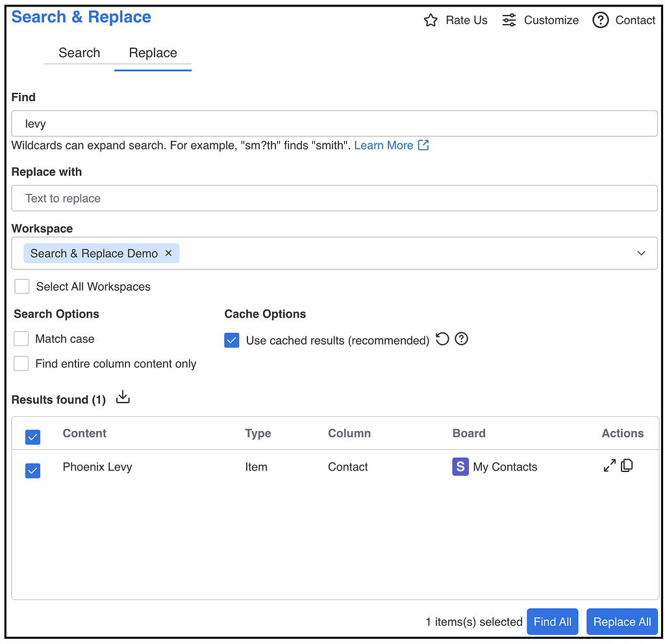Screen dimensions: 665x644
Task: Toggle Find entire column content only
Action: (x=21, y=364)
